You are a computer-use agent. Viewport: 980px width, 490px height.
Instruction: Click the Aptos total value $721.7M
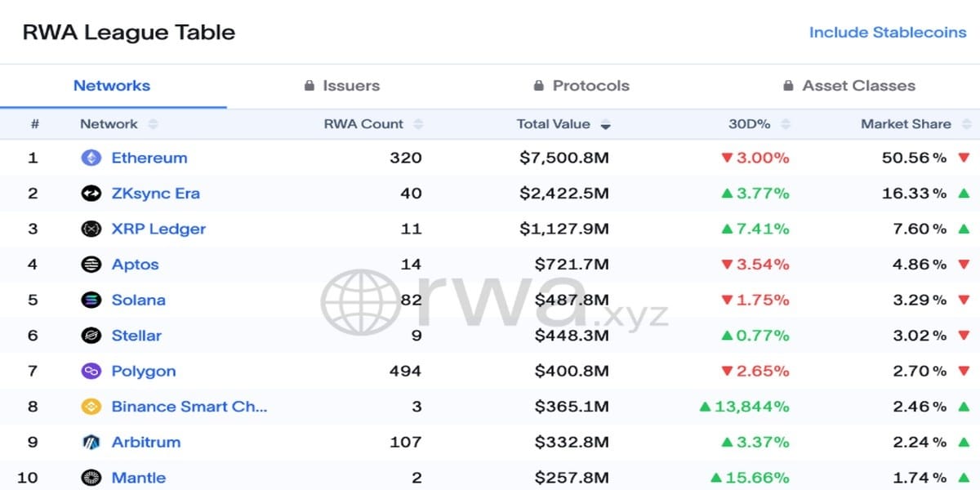pos(572,265)
